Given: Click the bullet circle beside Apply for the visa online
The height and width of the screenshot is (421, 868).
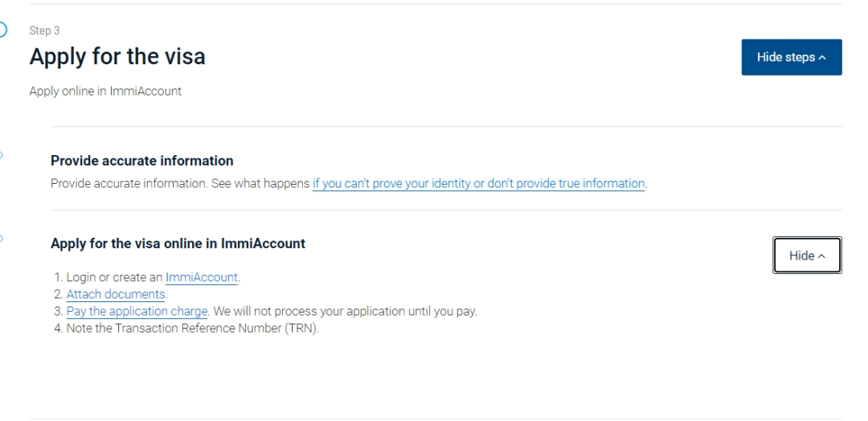Looking at the screenshot, I should [x=2, y=239].
